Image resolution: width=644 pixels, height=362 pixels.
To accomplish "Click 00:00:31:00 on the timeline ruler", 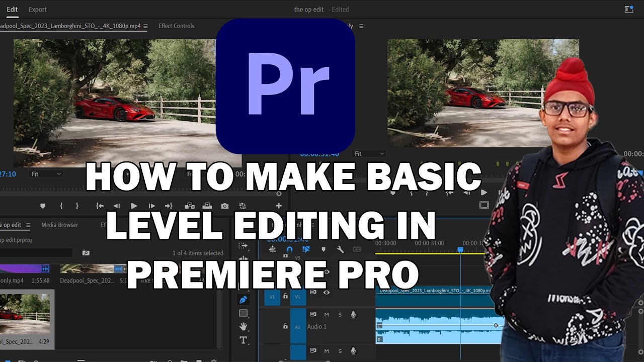I will (x=429, y=243).
